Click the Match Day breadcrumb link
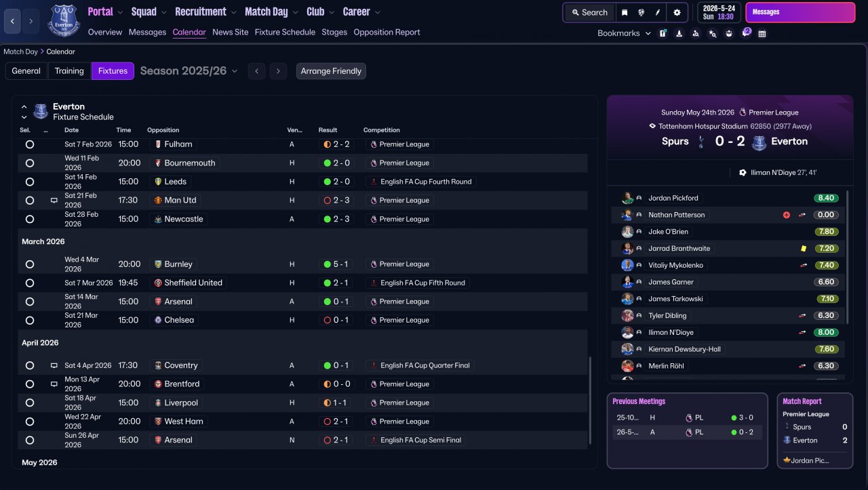The width and height of the screenshot is (868, 490). pos(20,52)
